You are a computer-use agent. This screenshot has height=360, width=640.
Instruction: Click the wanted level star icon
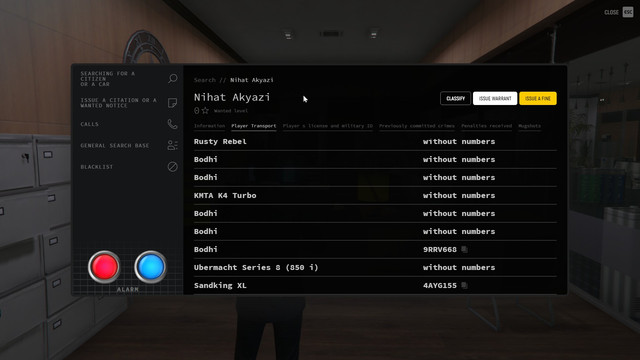tap(205, 111)
